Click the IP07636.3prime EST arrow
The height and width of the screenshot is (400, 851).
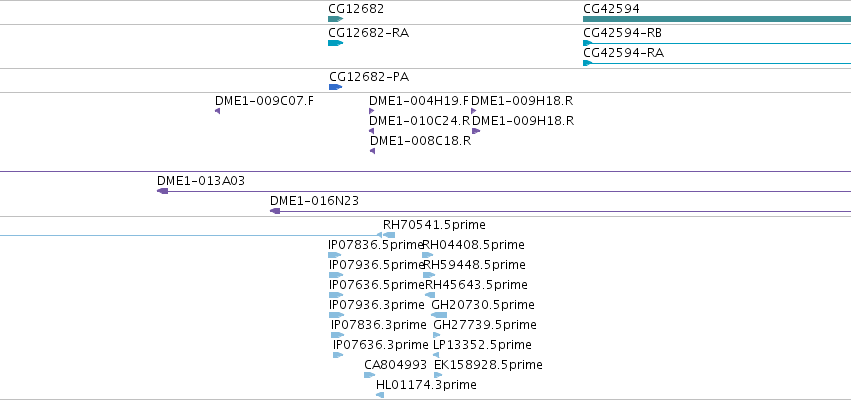coord(338,355)
